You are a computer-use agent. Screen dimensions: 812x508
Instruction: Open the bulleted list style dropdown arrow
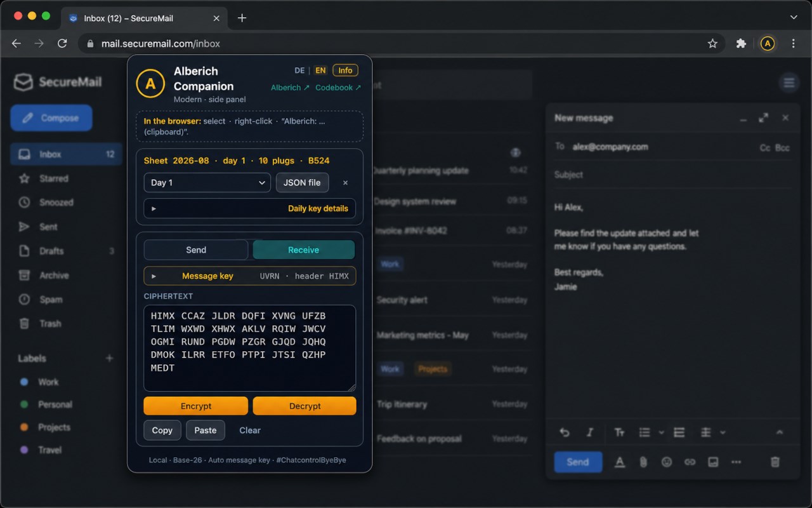(661, 432)
